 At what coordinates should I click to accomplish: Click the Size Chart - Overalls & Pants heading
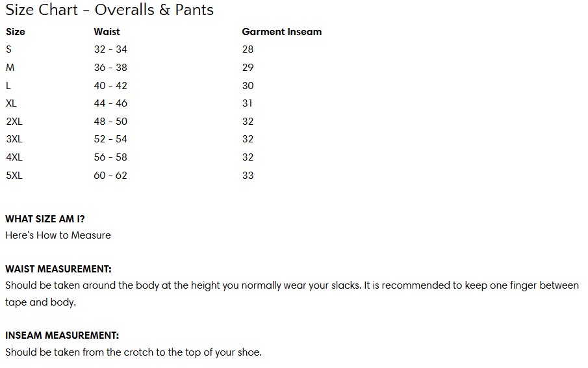109,10
